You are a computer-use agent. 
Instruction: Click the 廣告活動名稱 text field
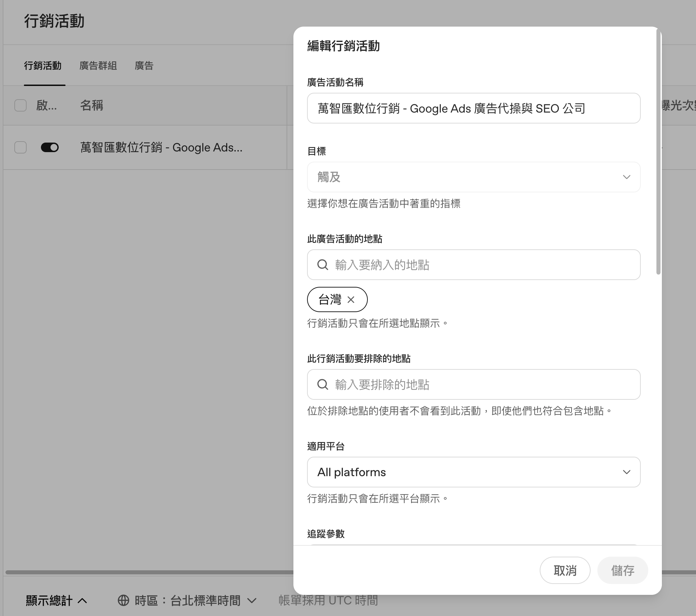(474, 108)
